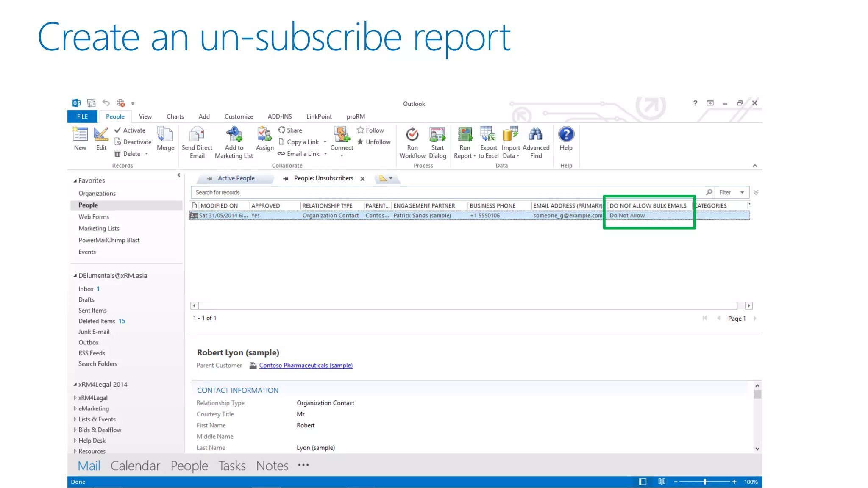Collapse the DBlumentals@xRM.asia mailbox
The image size is (868, 488).
pyautogui.click(x=75, y=276)
